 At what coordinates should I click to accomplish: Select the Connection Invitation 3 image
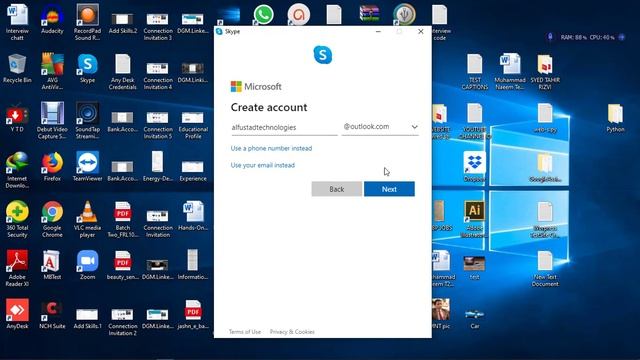(x=158, y=26)
